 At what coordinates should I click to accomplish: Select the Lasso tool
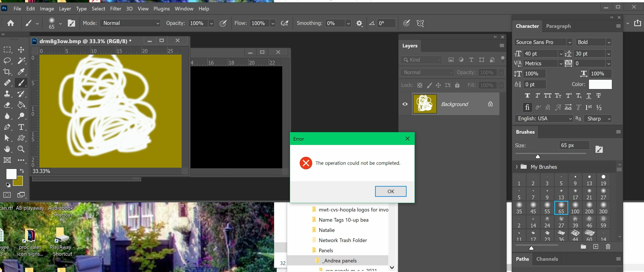tap(7, 60)
